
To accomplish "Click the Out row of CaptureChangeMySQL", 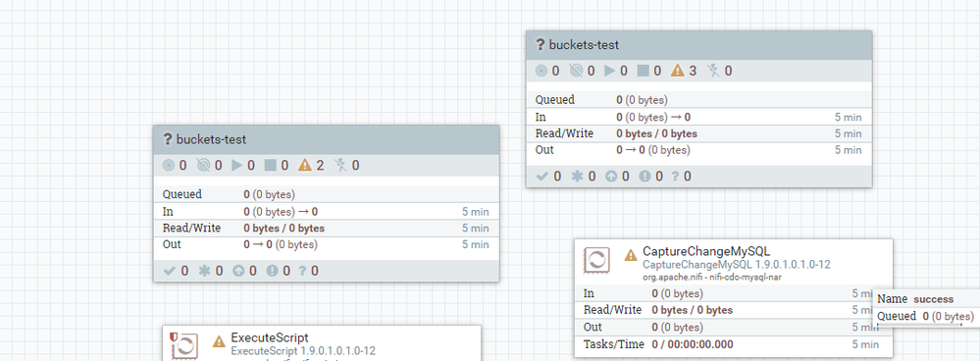I will (734, 328).
